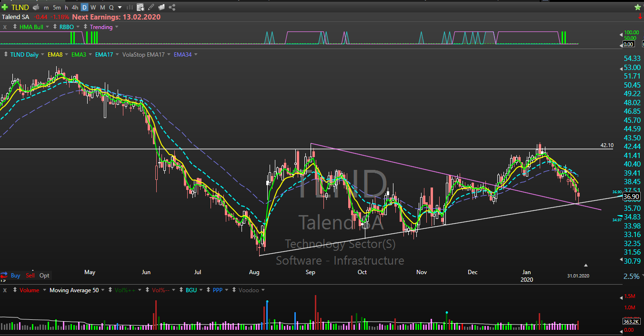Click the share icon in top toolbar
Viewport: 644px width, 336px height.
(x=172, y=7)
